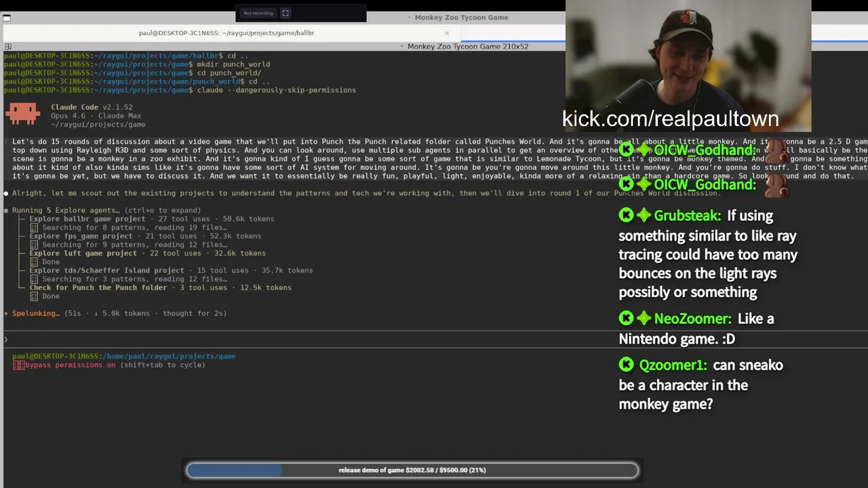
Task: Click the status icon before 'Searching for 9 patterns'
Action: tap(34, 245)
